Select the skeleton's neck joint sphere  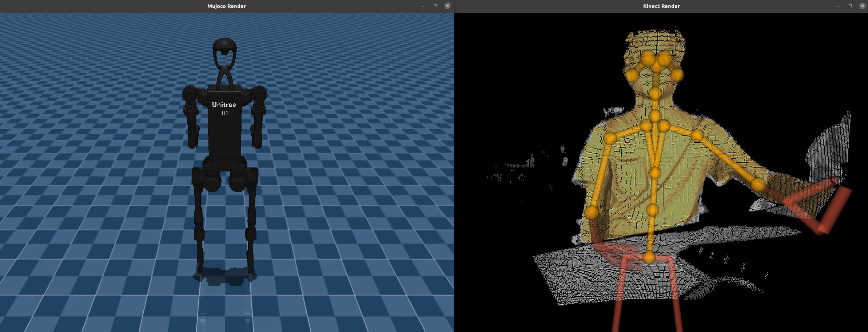(655, 116)
